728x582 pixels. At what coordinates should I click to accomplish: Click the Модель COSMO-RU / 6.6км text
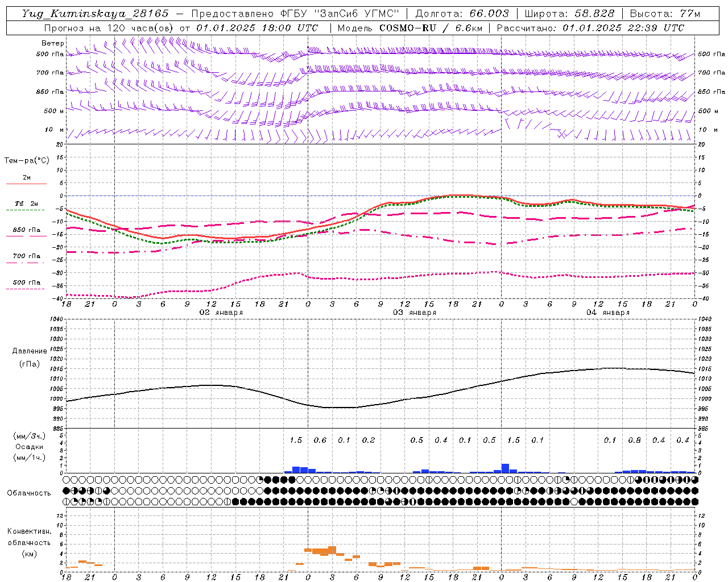[x=410, y=28]
